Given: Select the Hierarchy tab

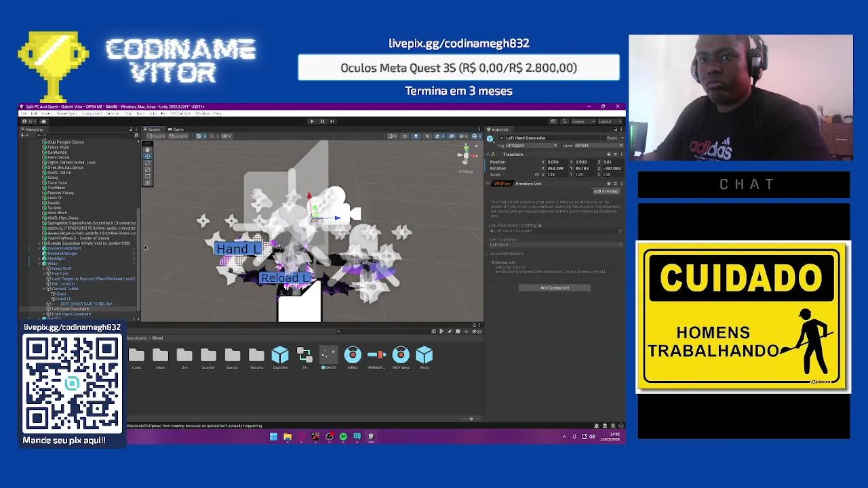Looking at the screenshot, I should pyautogui.click(x=32, y=129).
